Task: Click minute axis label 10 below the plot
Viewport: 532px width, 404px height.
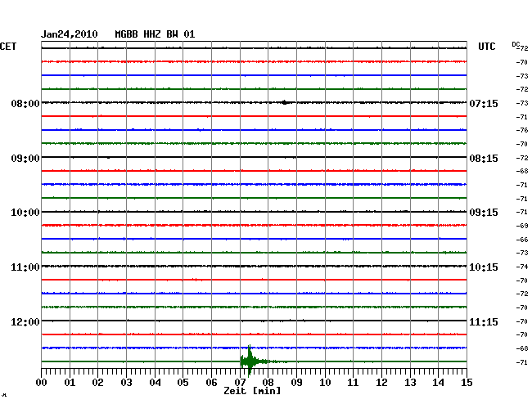Action: click(x=325, y=383)
